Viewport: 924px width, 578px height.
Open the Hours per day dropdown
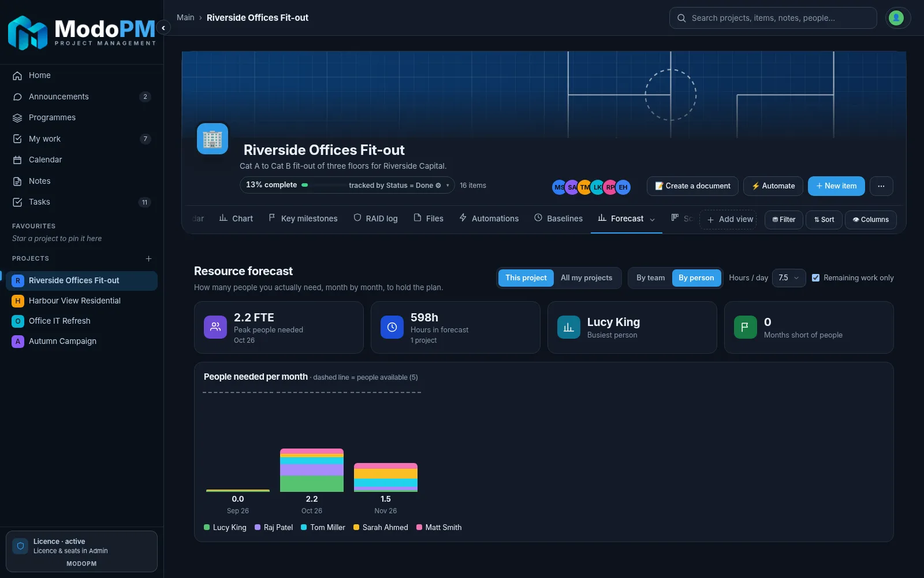(x=789, y=278)
